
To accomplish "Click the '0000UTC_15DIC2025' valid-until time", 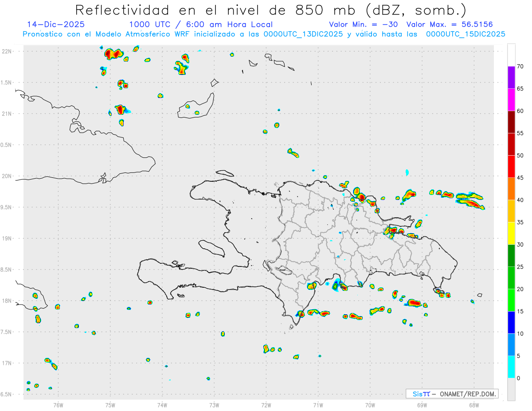I will (x=465, y=34).
